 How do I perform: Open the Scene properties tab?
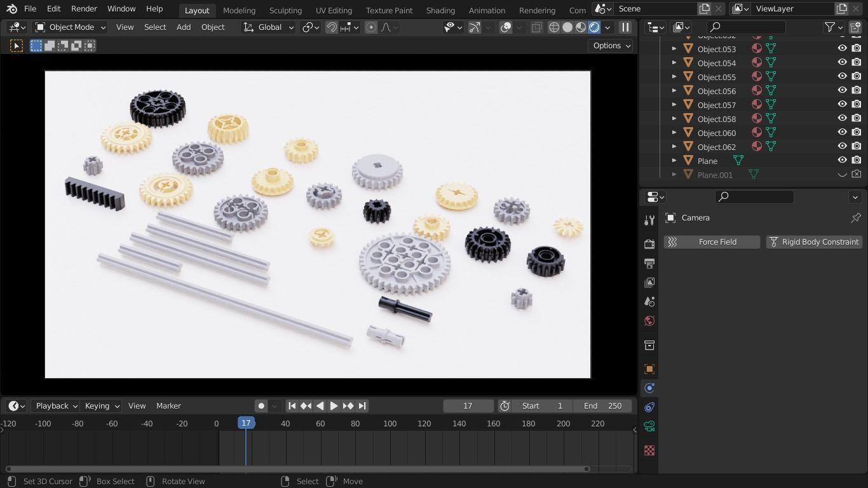click(649, 301)
